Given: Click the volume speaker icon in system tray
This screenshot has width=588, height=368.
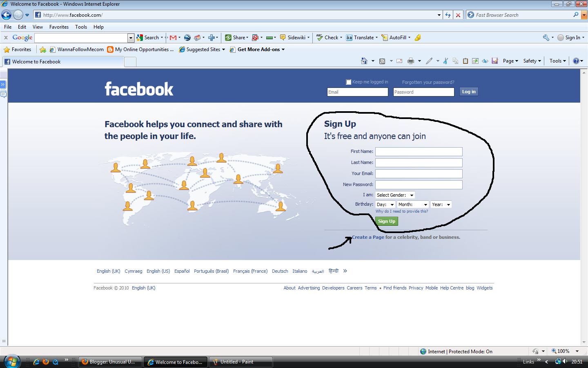Looking at the screenshot, I should pos(565,361).
